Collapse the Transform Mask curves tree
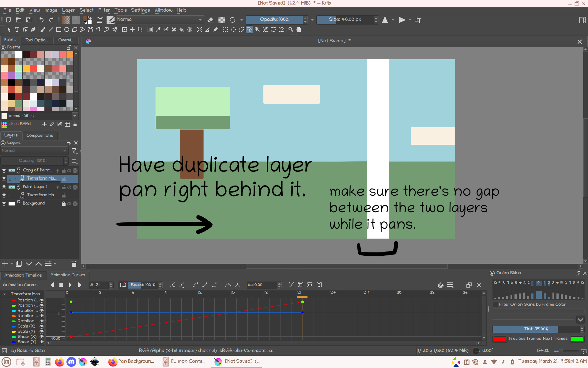588x368 pixels. [4, 294]
